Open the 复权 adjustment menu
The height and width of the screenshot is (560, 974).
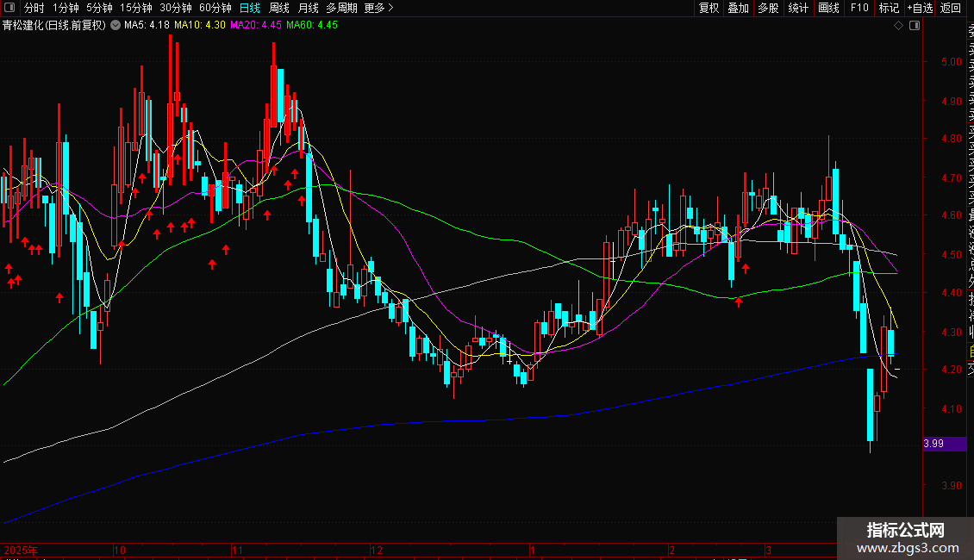(709, 8)
